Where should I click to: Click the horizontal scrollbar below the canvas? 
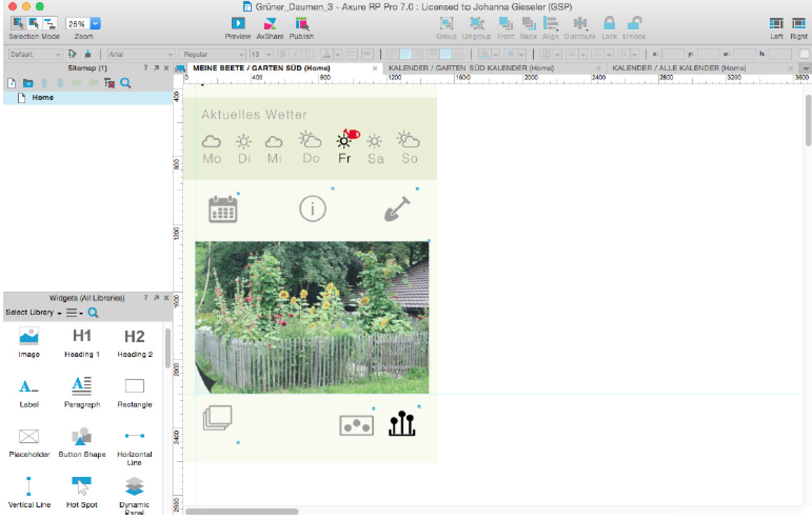coord(242,512)
